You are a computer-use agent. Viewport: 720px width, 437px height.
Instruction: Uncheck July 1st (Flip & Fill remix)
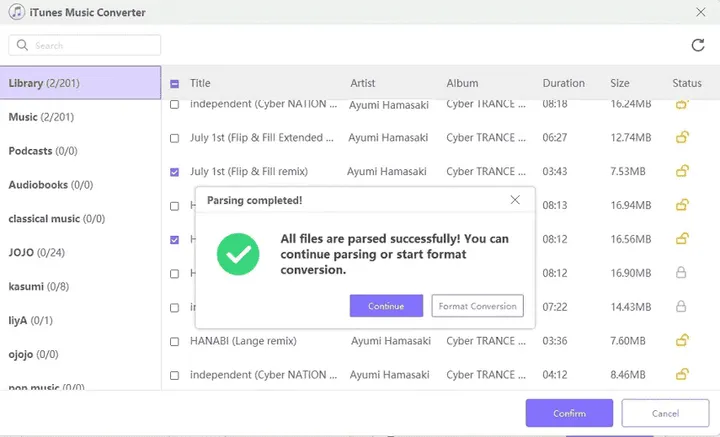[x=175, y=172]
